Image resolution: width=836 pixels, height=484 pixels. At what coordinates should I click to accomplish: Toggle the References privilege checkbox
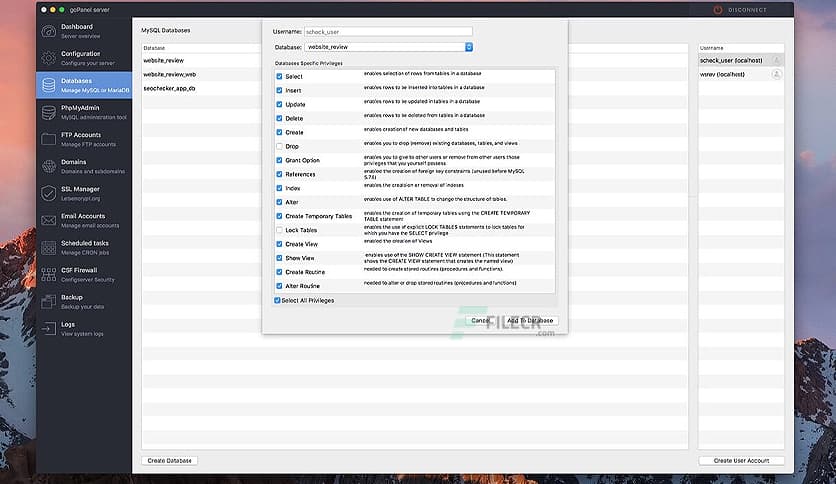pyautogui.click(x=279, y=174)
